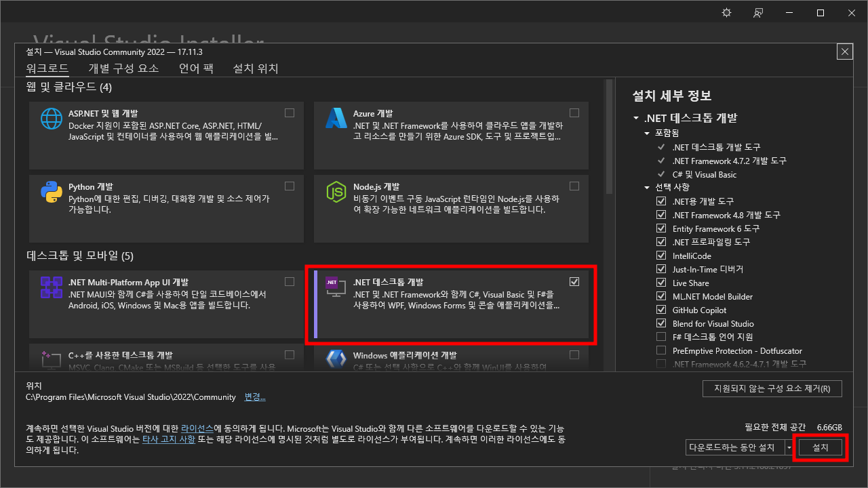Click the Azure development logo icon
This screenshot has width=868, height=488.
336,119
